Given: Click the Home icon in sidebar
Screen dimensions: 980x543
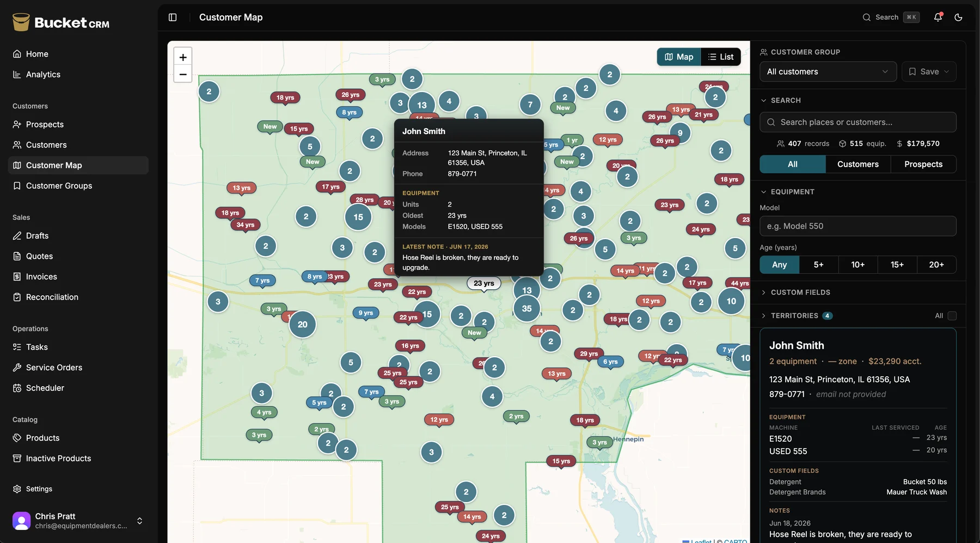Looking at the screenshot, I should [x=17, y=54].
